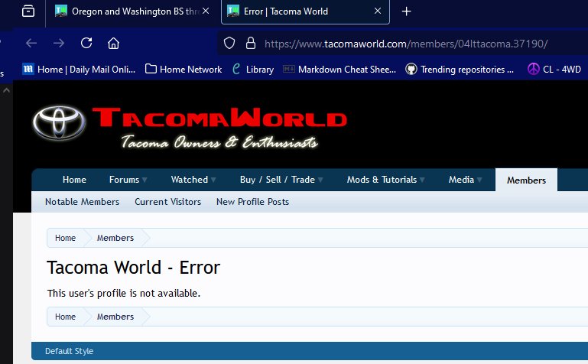Screen dimensions: 588x364
Task: Open the Watched nav item
Action: coord(190,180)
